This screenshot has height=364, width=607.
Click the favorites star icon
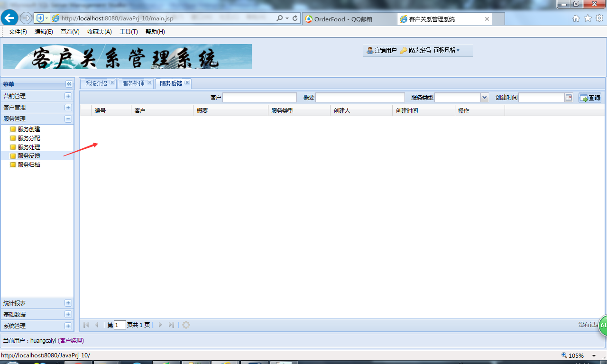pyautogui.click(x=587, y=18)
